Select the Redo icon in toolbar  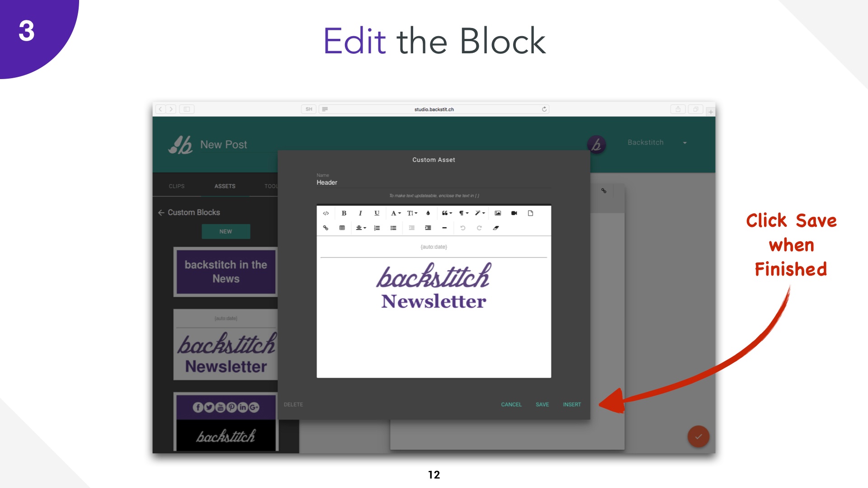point(479,228)
